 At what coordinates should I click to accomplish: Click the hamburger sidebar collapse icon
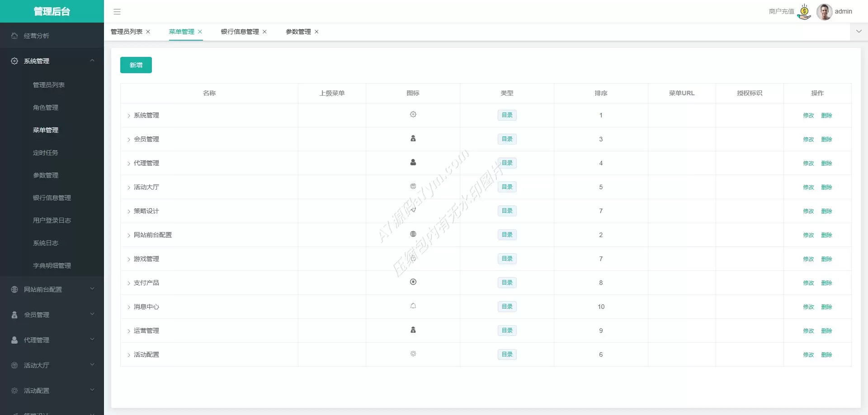(117, 12)
